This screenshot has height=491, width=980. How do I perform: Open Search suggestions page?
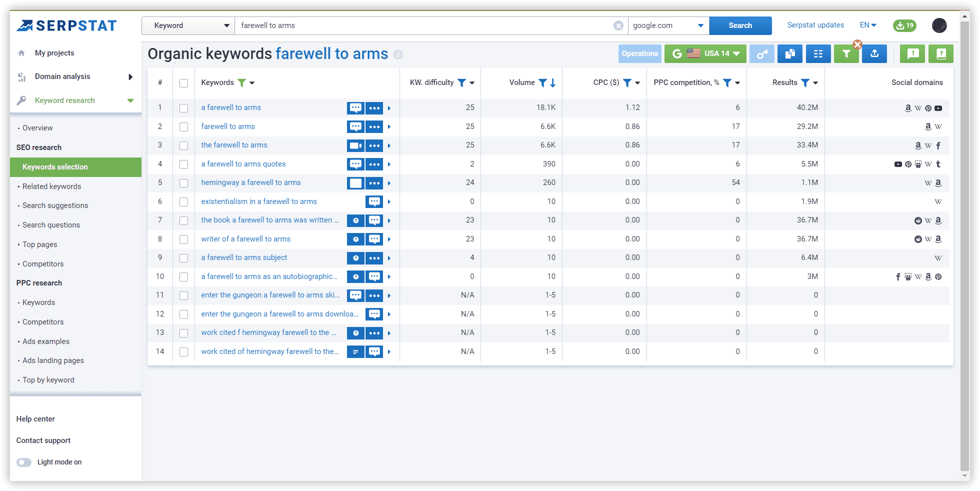coord(55,205)
